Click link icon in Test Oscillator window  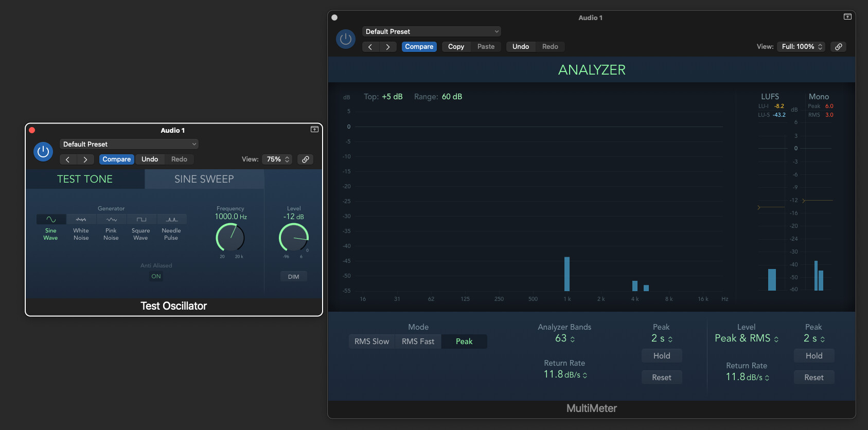pyautogui.click(x=306, y=159)
